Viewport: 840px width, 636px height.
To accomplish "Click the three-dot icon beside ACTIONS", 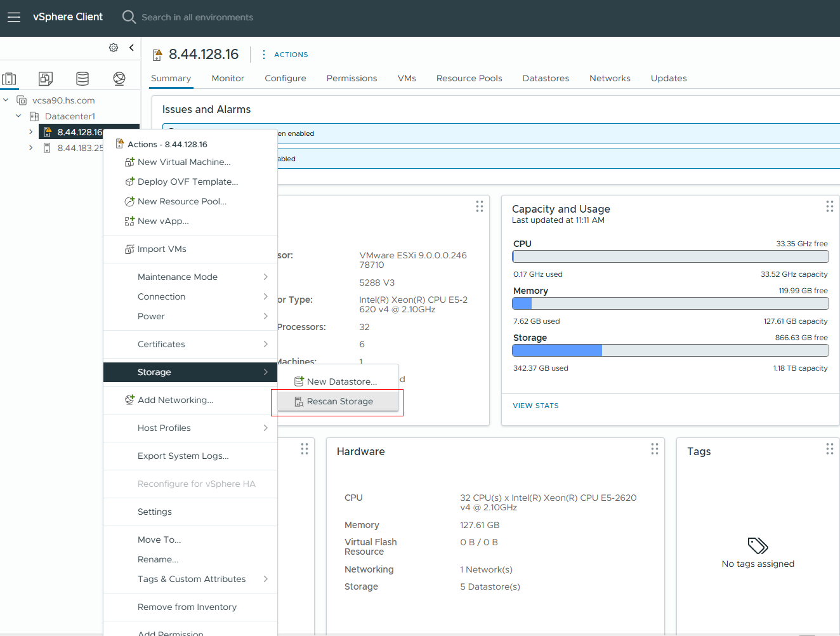I will [x=264, y=55].
